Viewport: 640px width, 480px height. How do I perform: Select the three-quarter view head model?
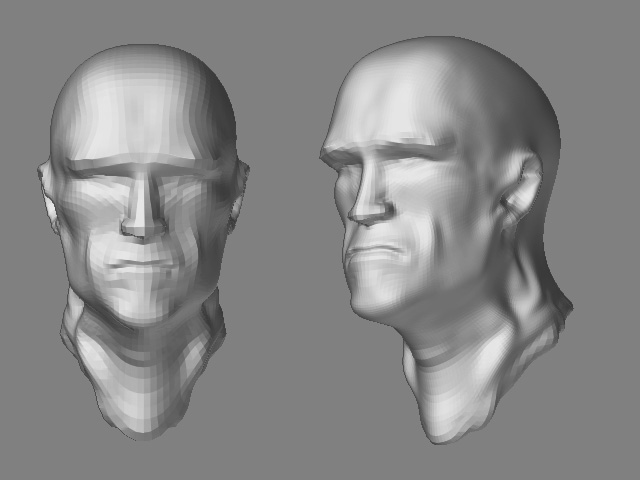(x=446, y=240)
